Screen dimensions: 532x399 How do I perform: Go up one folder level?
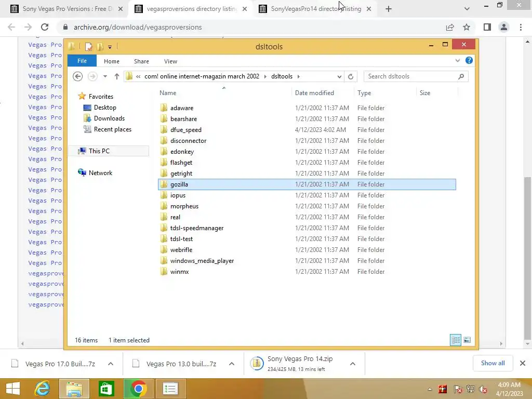[x=117, y=76]
